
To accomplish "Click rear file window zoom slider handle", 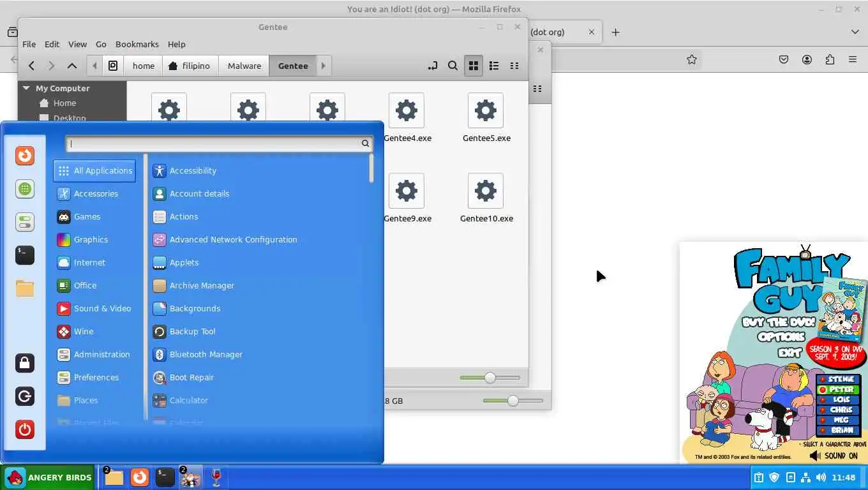I will point(513,401).
